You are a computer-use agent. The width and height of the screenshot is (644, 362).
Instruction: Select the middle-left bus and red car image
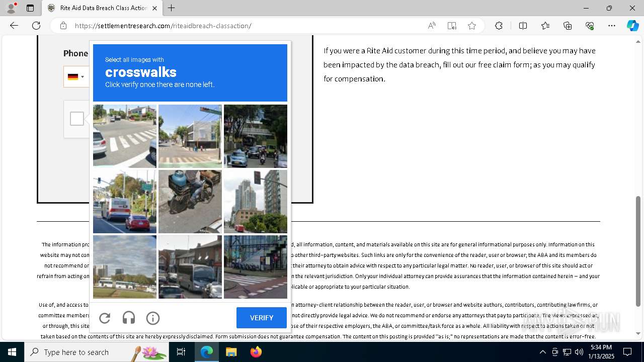[x=125, y=202]
